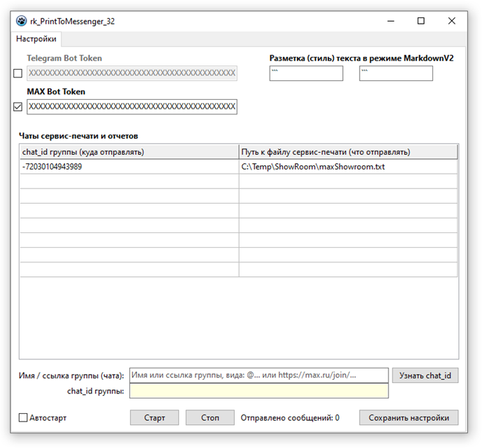
Task: Focus the second MarkdownV2 style text box
Action: point(396,73)
